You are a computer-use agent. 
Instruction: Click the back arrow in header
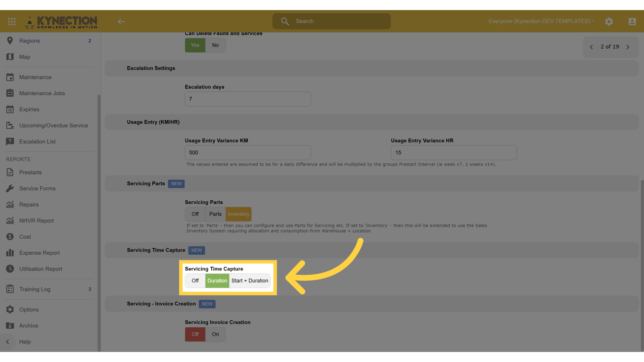pyautogui.click(x=121, y=21)
